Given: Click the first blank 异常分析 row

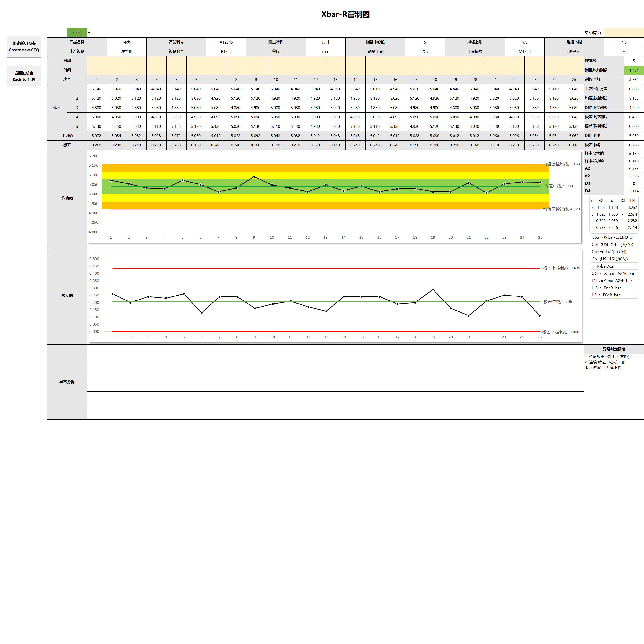Looking at the screenshot, I should [335, 349].
